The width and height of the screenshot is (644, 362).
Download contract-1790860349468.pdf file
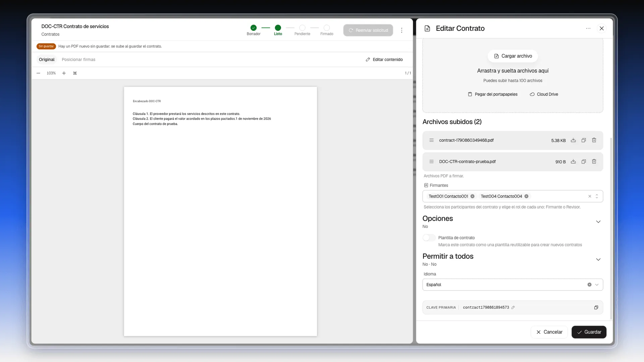tap(573, 140)
